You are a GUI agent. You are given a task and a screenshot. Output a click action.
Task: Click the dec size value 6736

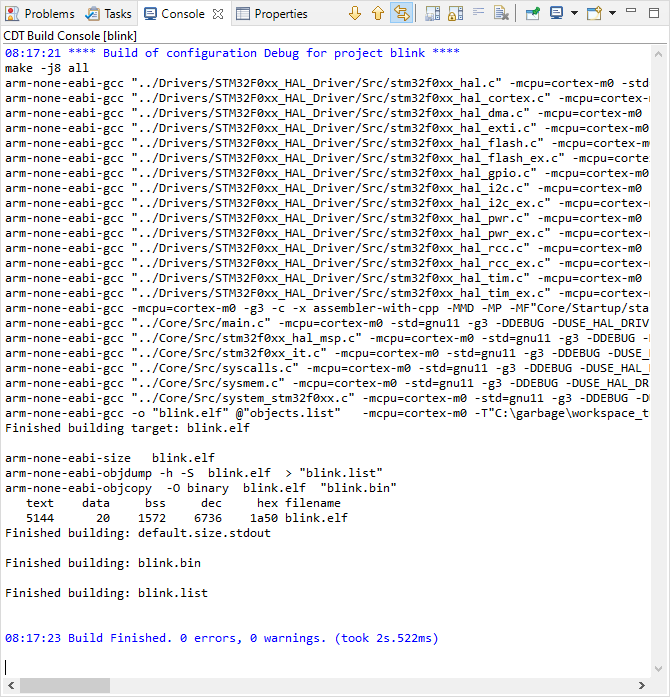208,518
